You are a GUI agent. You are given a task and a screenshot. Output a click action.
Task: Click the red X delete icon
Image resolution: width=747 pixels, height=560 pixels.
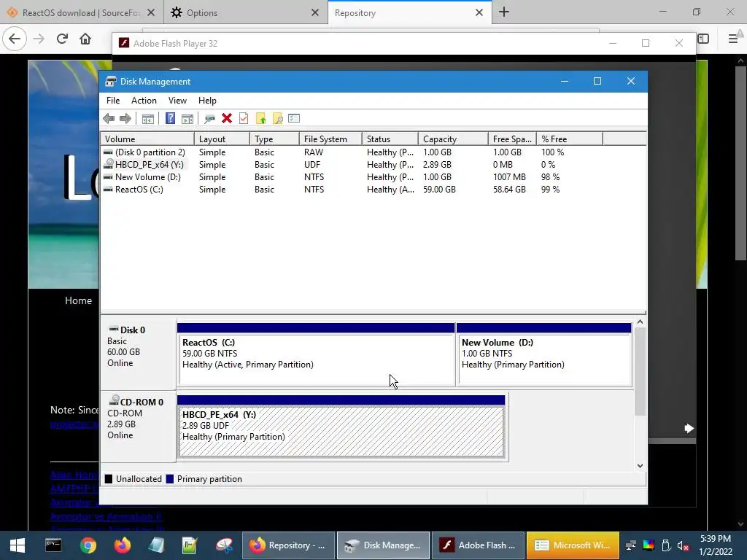pyautogui.click(x=227, y=119)
